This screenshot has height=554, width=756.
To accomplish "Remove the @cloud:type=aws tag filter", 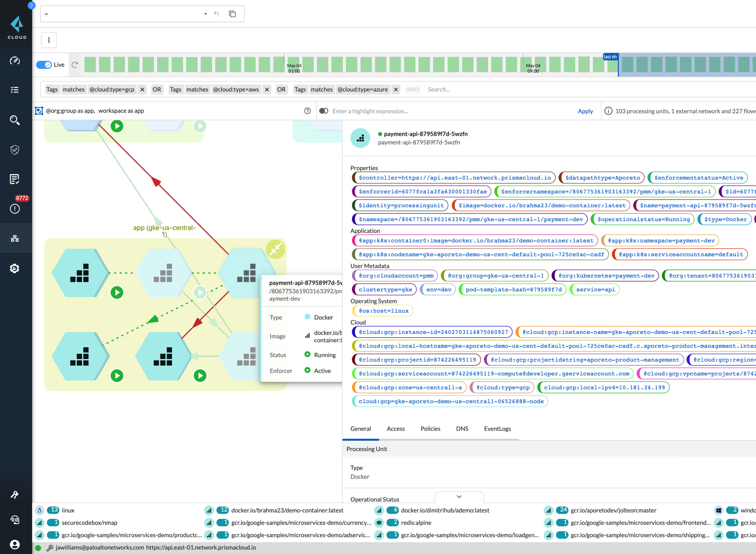I will click(x=266, y=89).
